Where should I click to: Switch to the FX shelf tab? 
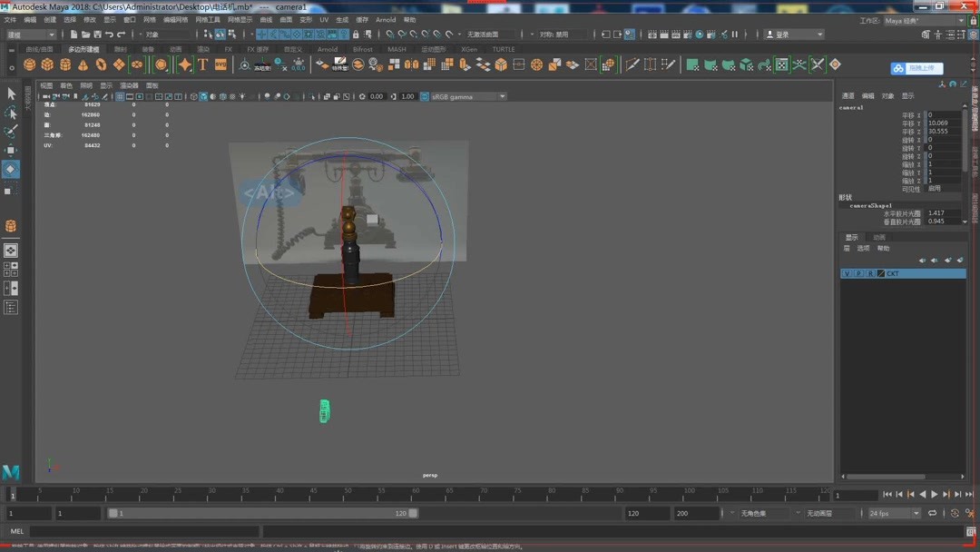click(229, 48)
